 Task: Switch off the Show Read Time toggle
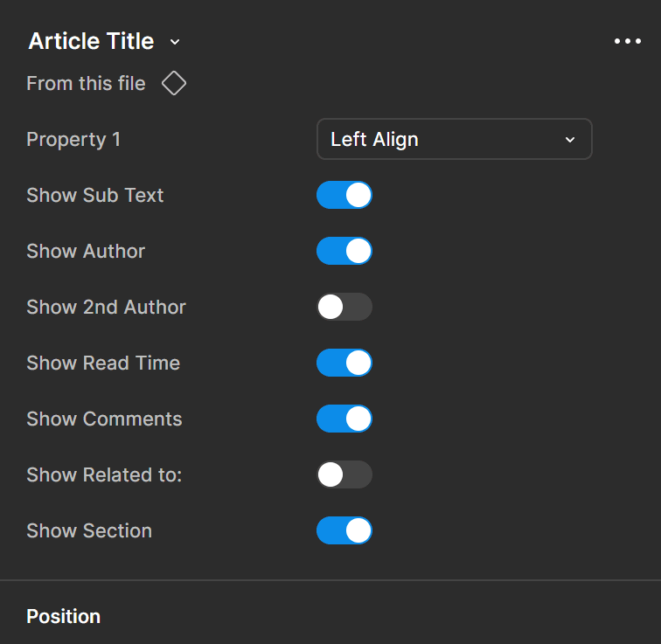tap(344, 363)
